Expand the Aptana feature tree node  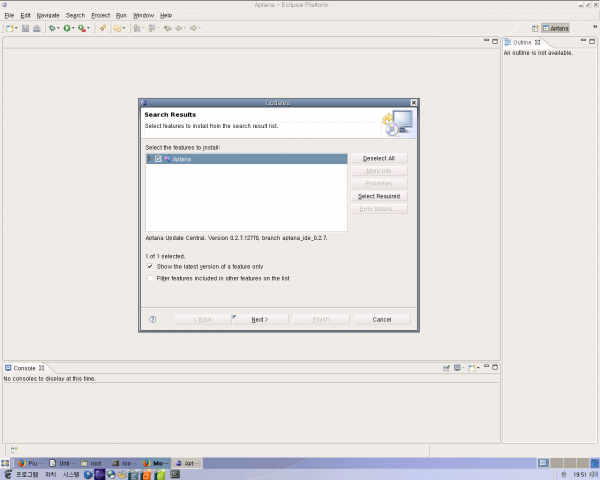[149, 159]
